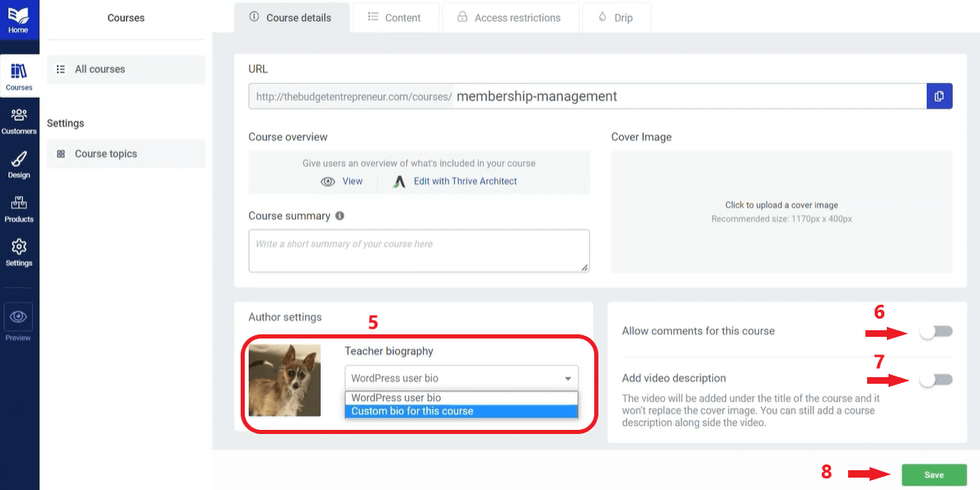Select Custom bio for this course
Image resolution: width=980 pixels, height=490 pixels.
(x=462, y=411)
